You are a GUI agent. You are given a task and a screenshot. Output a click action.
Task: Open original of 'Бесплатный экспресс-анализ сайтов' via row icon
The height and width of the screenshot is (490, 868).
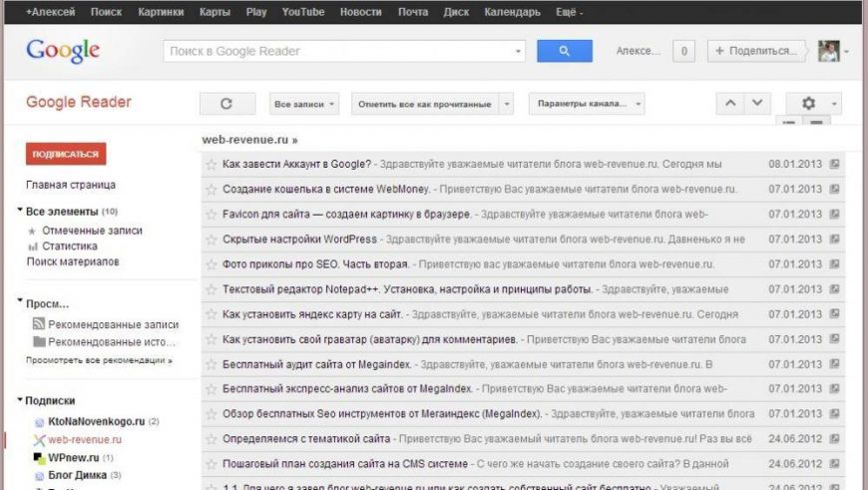pyautogui.click(x=834, y=388)
